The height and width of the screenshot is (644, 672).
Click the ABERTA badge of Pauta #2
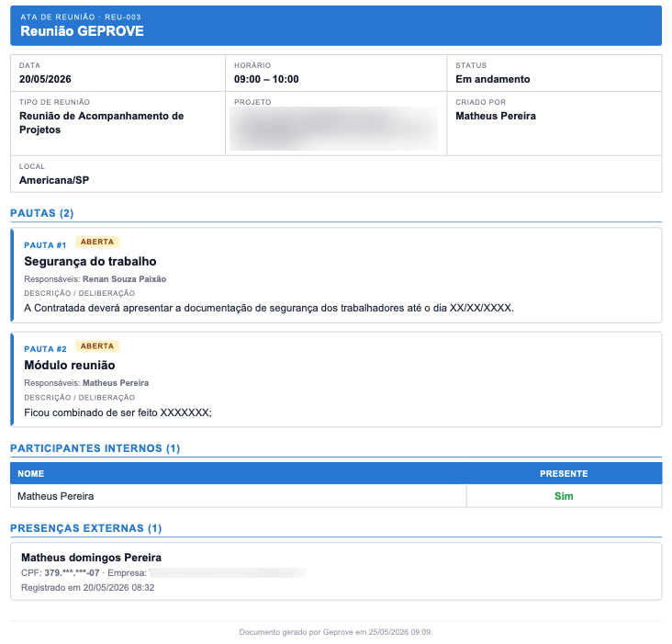97,346
